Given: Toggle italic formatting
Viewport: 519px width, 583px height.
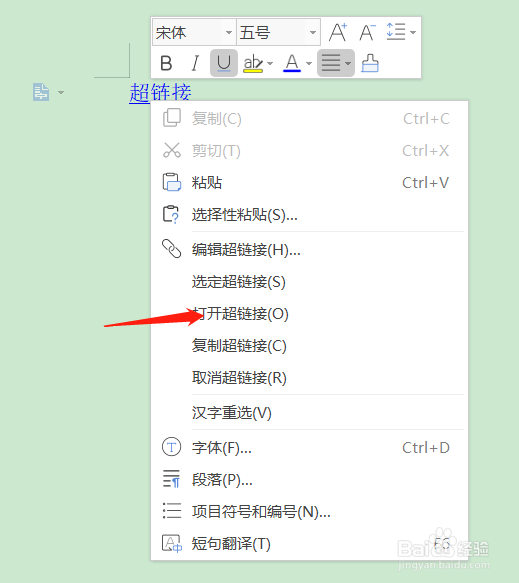Looking at the screenshot, I should point(195,63).
